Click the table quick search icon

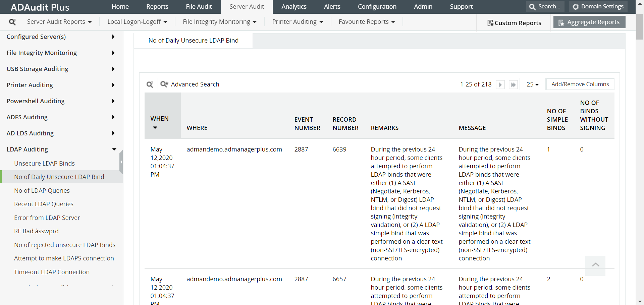[150, 84]
